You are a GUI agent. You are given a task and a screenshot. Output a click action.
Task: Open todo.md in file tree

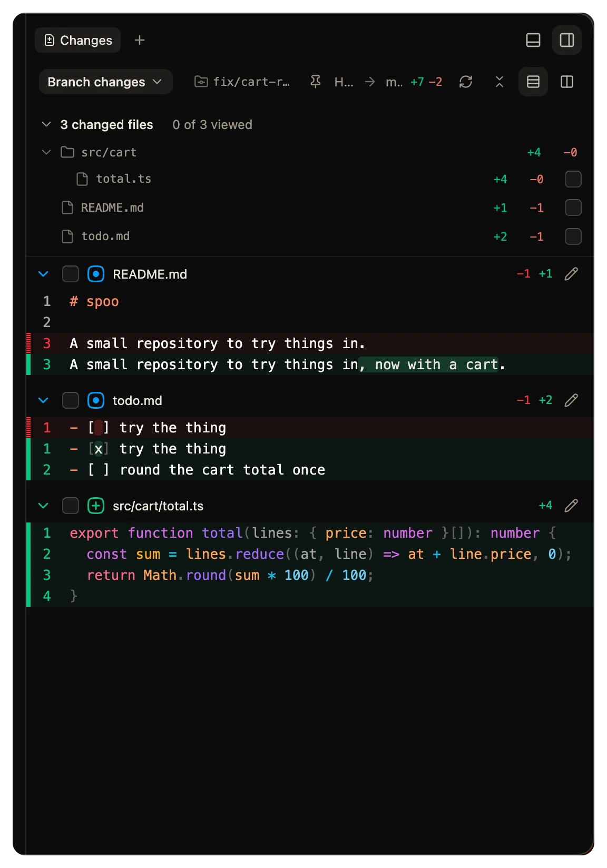[x=105, y=236]
